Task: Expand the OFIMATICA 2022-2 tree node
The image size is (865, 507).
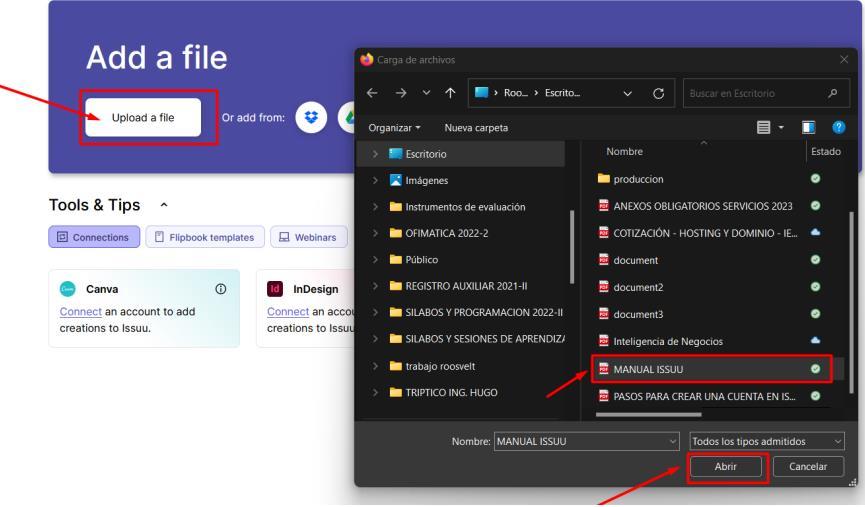Action: [375, 233]
